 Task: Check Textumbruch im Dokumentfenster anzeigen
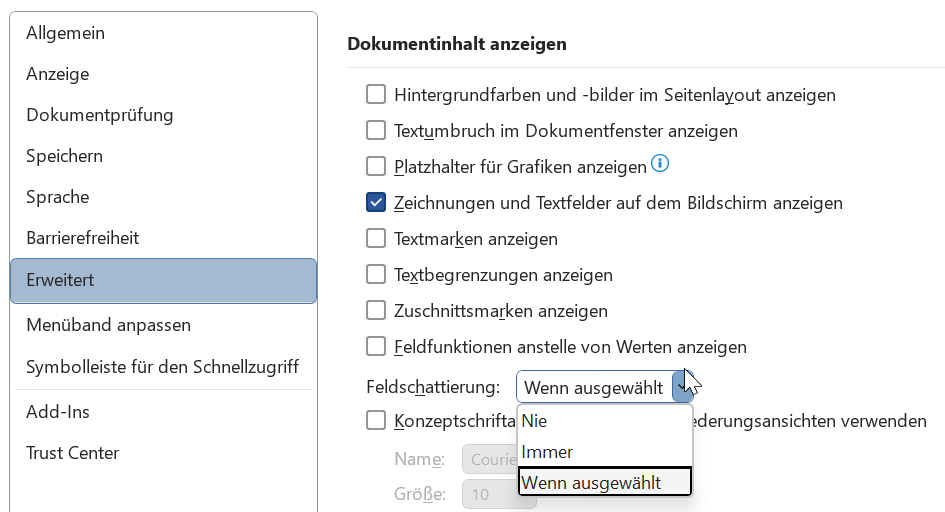[x=376, y=131]
